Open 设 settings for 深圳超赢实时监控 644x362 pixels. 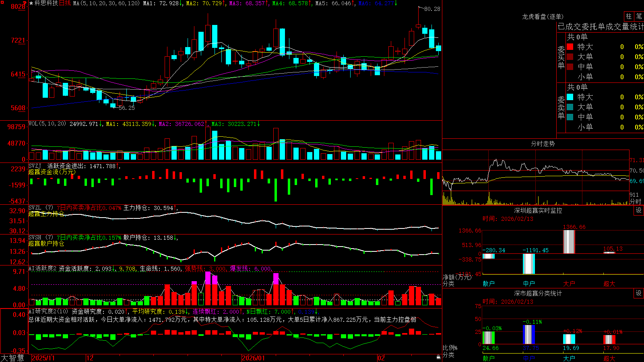pos(639,210)
